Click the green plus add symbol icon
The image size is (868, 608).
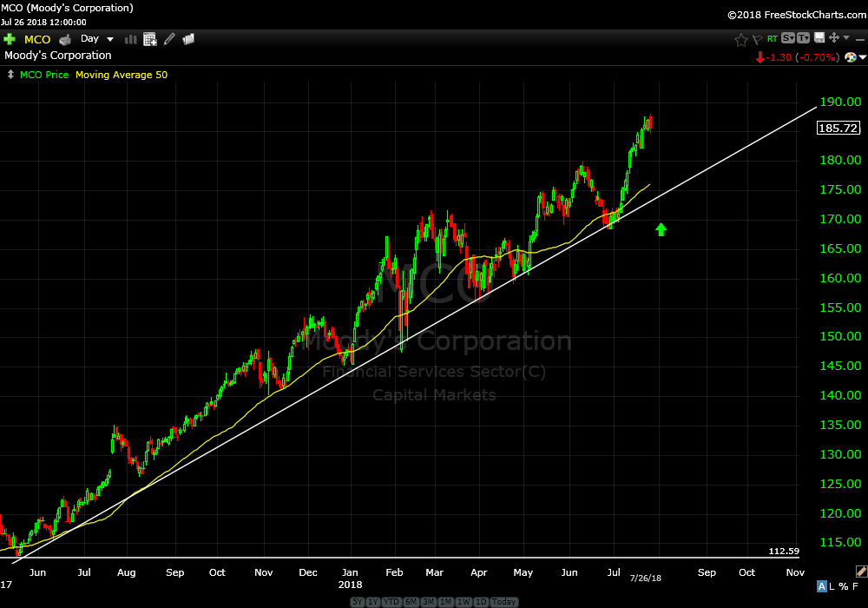(x=10, y=39)
